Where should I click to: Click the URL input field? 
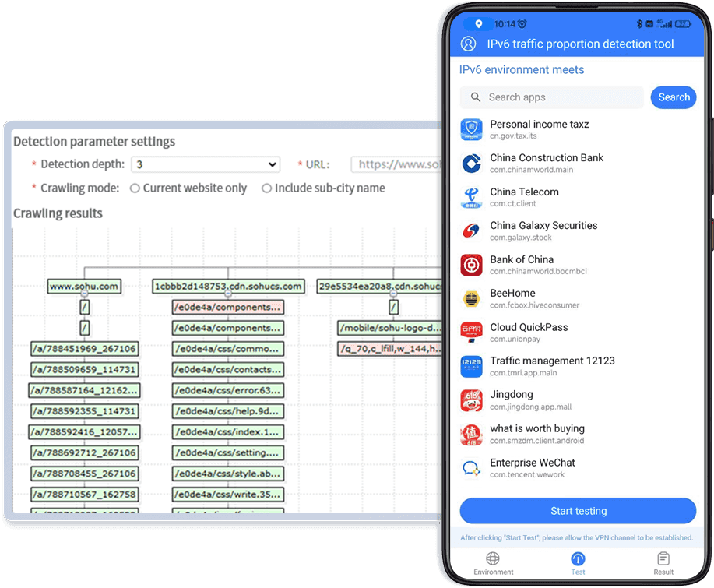397,164
